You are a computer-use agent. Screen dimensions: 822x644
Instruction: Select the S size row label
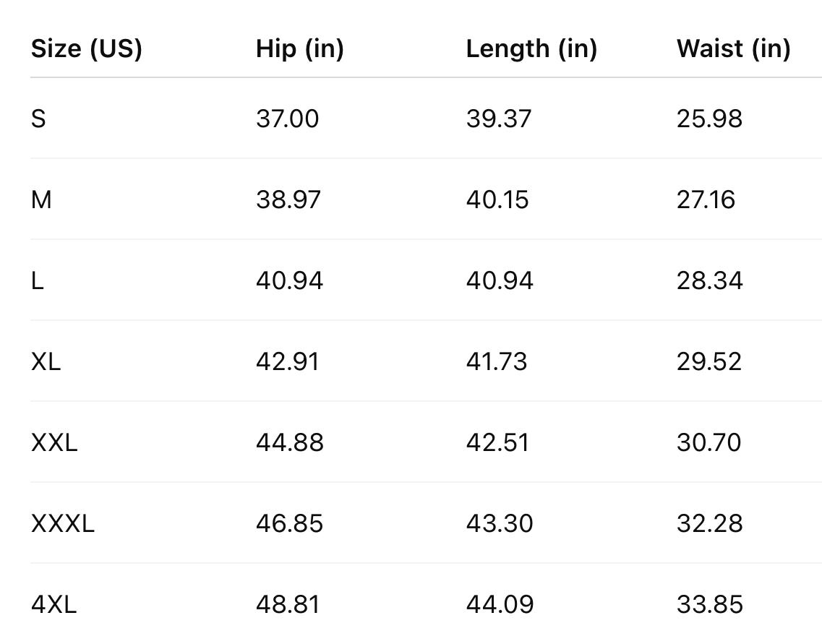38,119
